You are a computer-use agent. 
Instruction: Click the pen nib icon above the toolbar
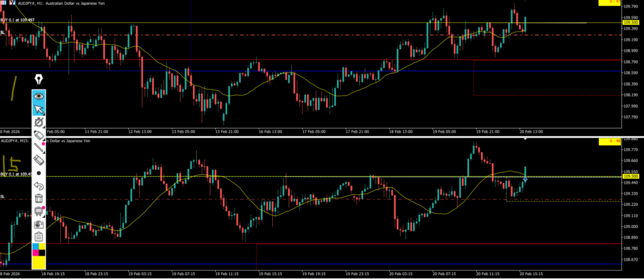point(39,79)
